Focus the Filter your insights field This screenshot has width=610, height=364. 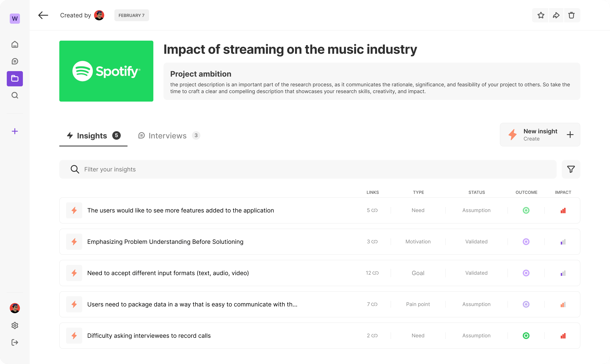308,169
